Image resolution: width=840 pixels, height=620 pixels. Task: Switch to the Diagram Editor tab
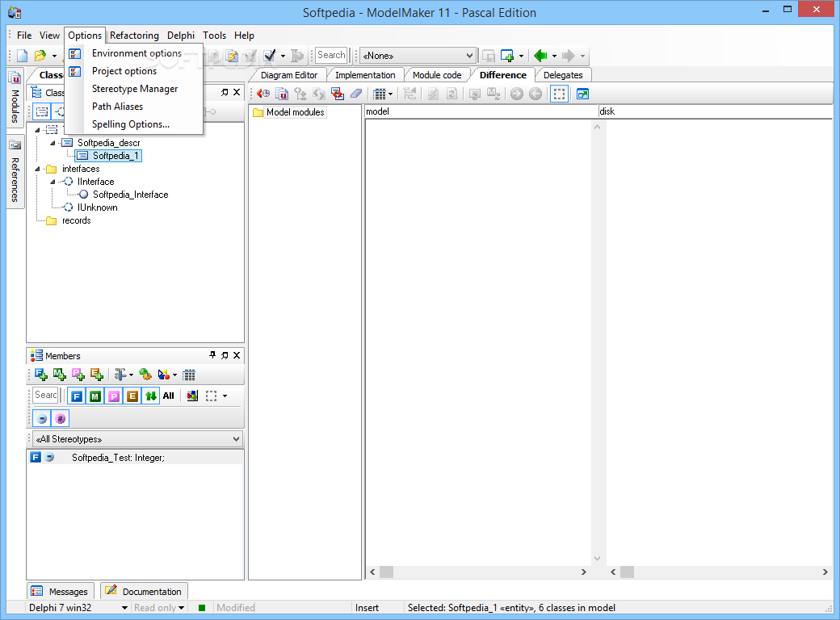[x=289, y=76]
